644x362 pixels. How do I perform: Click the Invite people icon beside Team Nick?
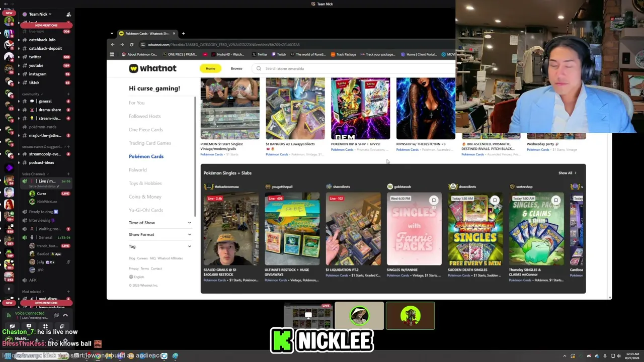click(68, 14)
